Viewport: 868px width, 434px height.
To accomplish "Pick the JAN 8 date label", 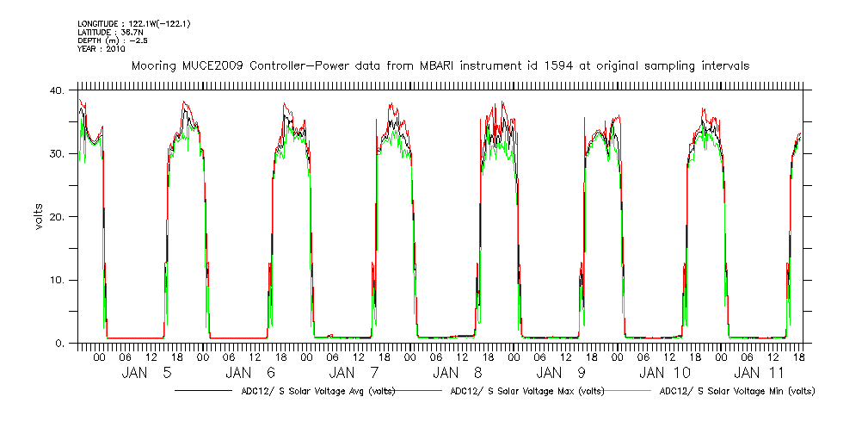I will (457, 373).
